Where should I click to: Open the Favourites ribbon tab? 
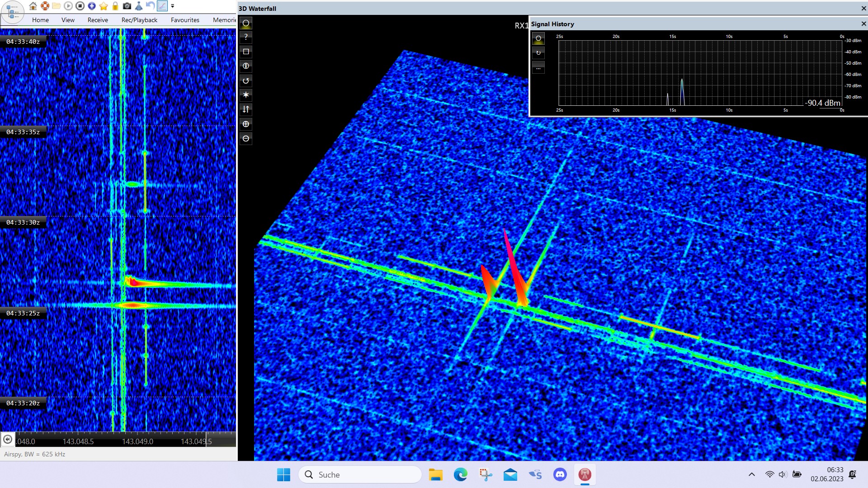click(185, 20)
